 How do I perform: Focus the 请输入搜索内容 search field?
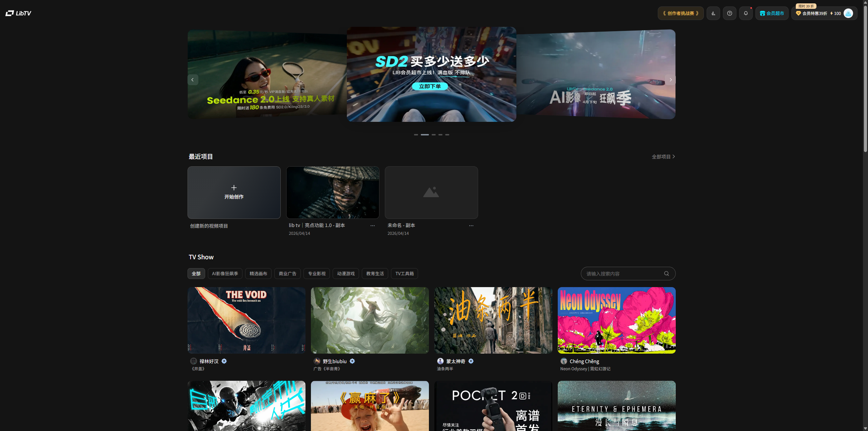click(628, 274)
